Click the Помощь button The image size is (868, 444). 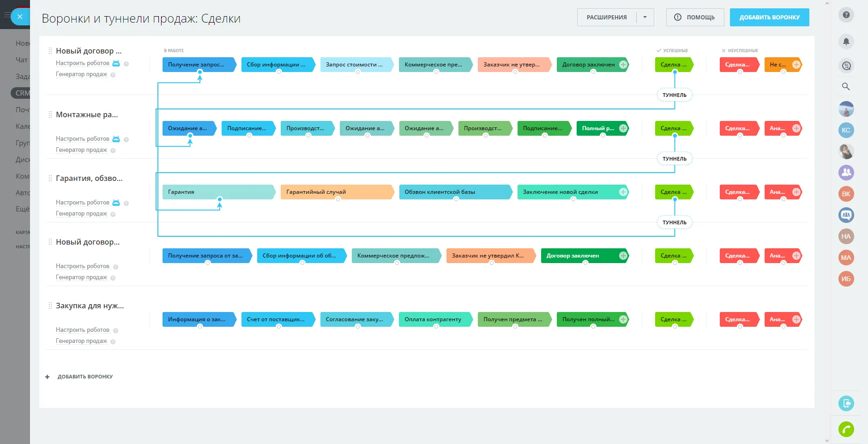coord(695,17)
